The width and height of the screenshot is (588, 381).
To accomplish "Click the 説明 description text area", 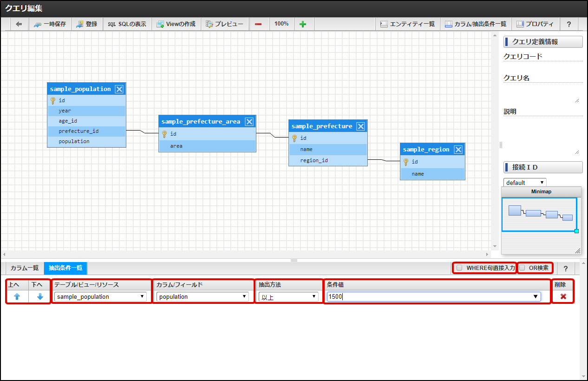I will [x=542, y=136].
